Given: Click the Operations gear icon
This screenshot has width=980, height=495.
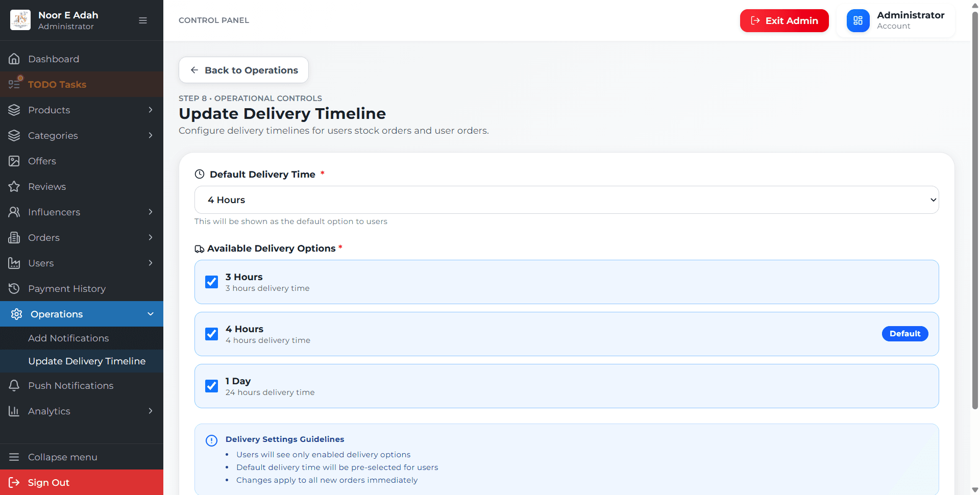Looking at the screenshot, I should [17, 314].
